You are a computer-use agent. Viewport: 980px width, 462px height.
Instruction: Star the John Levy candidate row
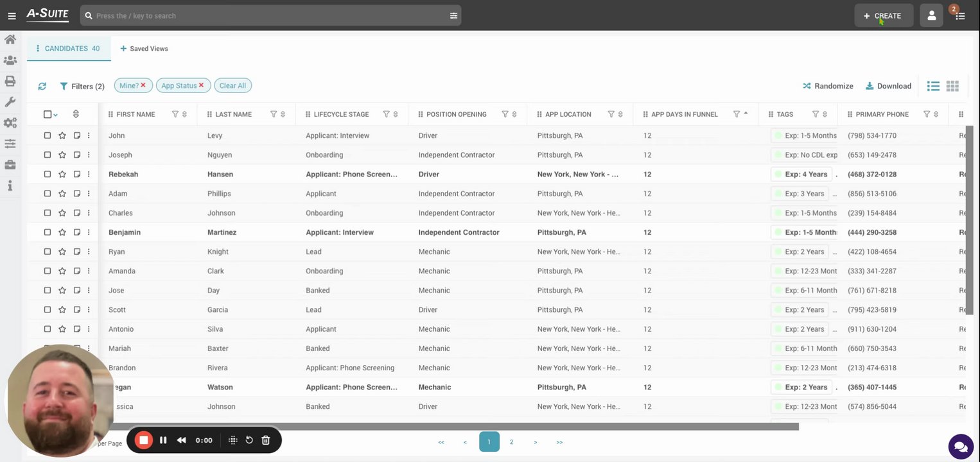(62, 135)
